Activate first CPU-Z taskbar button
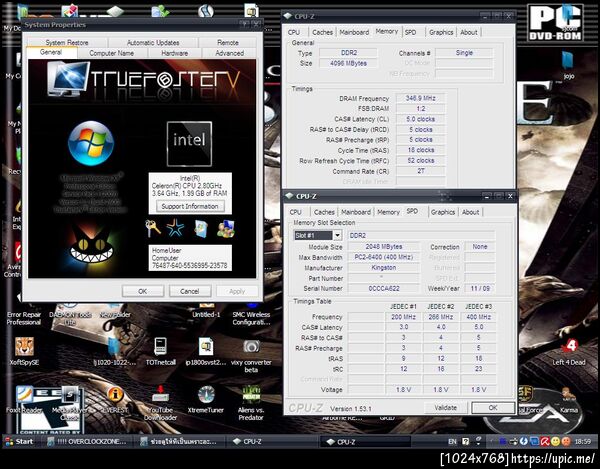 click(x=273, y=441)
